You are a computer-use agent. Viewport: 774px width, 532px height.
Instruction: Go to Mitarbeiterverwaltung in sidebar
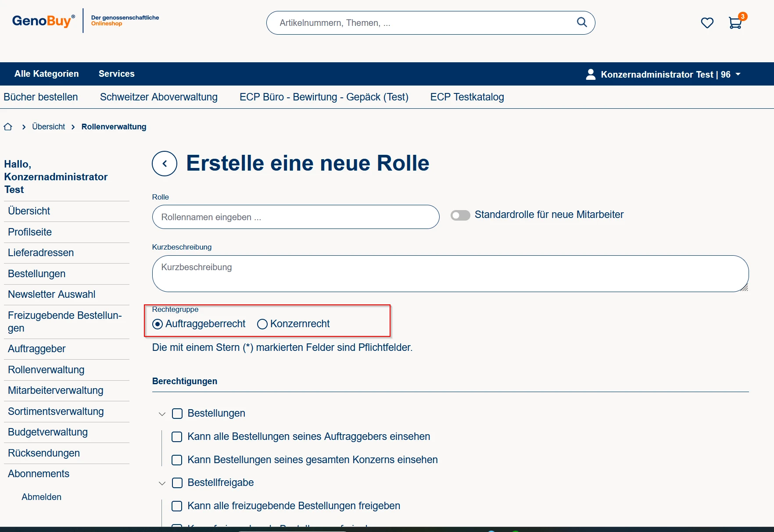(56, 390)
